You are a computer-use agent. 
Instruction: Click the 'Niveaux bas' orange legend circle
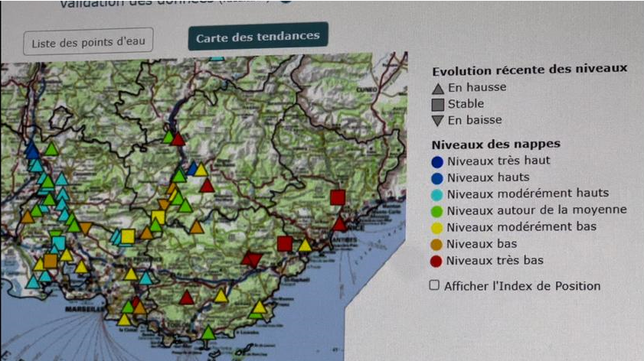coord(438,244)
